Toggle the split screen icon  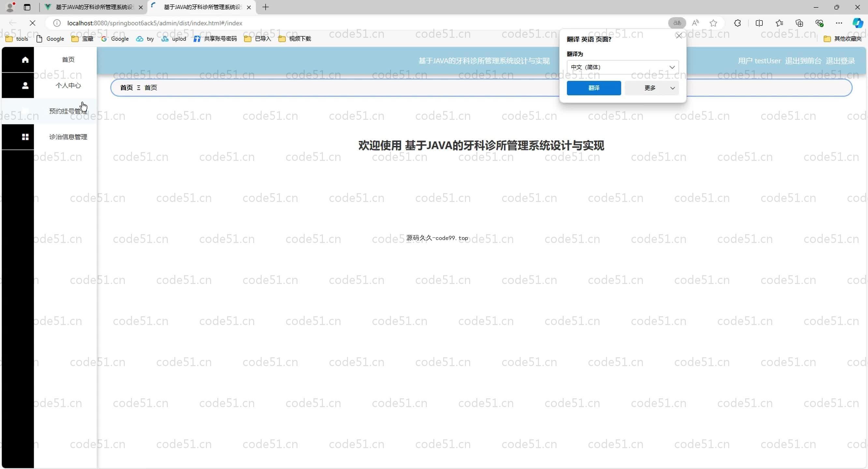(759, 23)
